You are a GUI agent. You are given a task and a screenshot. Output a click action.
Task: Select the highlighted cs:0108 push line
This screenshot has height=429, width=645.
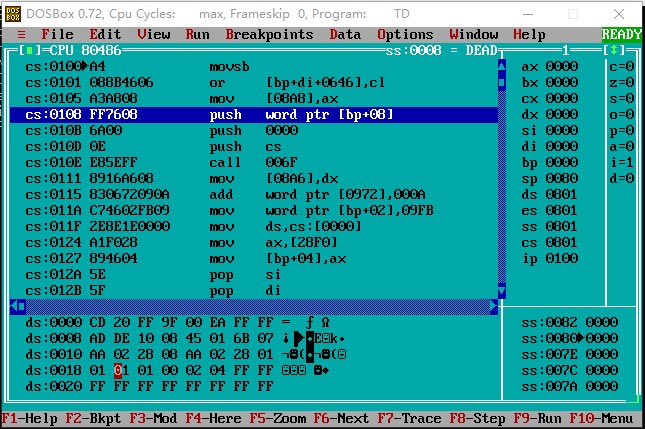[x=254, y=114]
